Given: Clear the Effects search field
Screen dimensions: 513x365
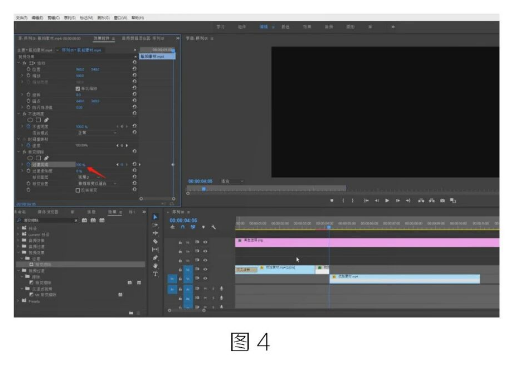Looking at the screenshot, I should [x=76, y=221].
